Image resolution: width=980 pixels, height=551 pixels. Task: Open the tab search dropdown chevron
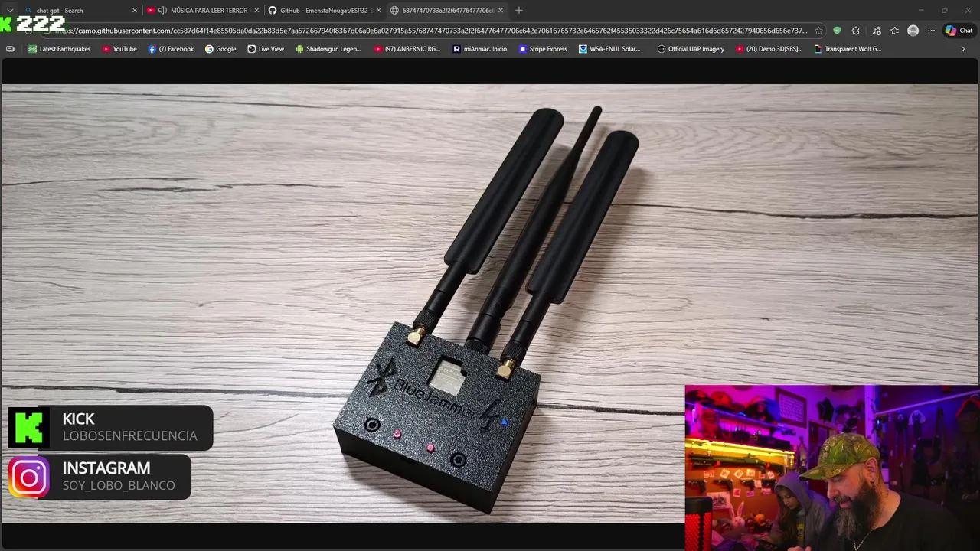click(x=9, y=11)
